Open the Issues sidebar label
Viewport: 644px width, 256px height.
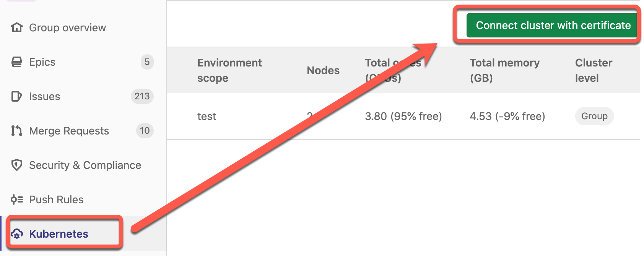[x=45, y=96]
